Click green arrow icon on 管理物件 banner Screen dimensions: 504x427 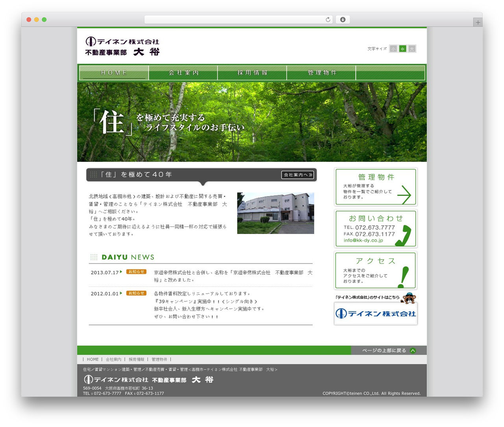pos(404,195)
